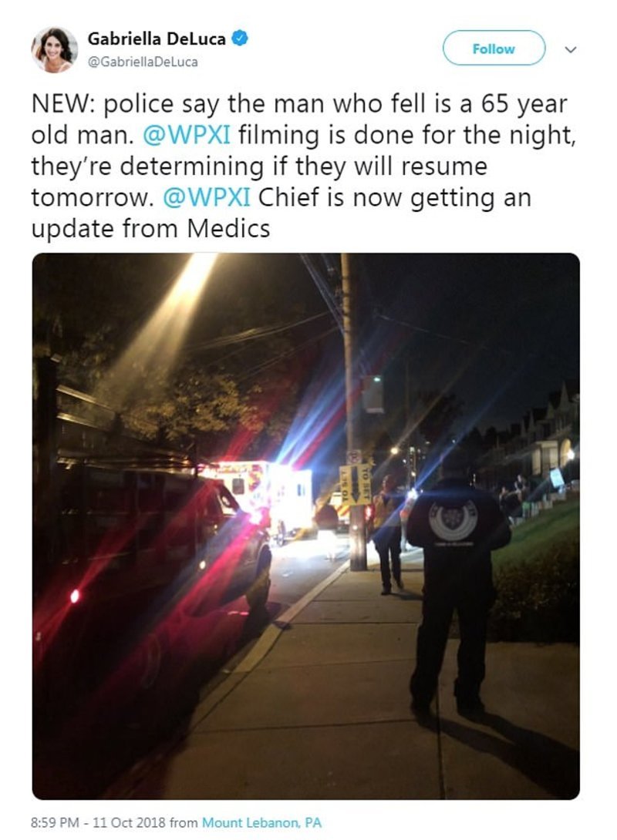Click the word "Medics" in the tweet
The height and width of the screenshot is (840, 617).
[228, 229]
